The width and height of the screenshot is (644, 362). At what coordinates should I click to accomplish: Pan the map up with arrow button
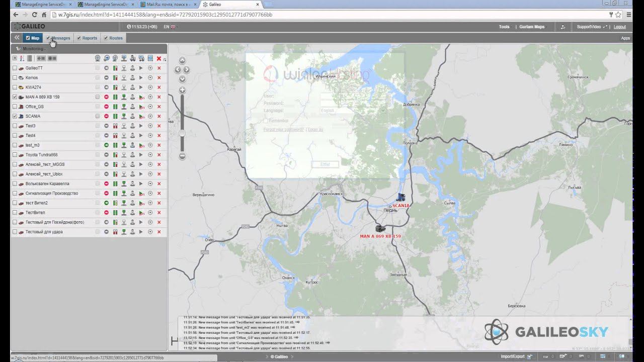[x=182, y=61]
